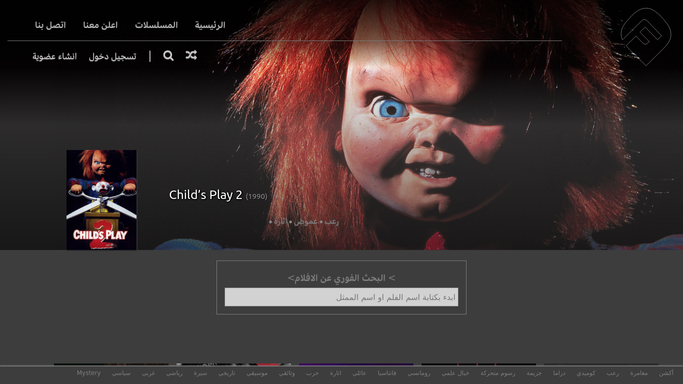Open the Child's Play 2 poster thumbnail

[x=101, y=200]
